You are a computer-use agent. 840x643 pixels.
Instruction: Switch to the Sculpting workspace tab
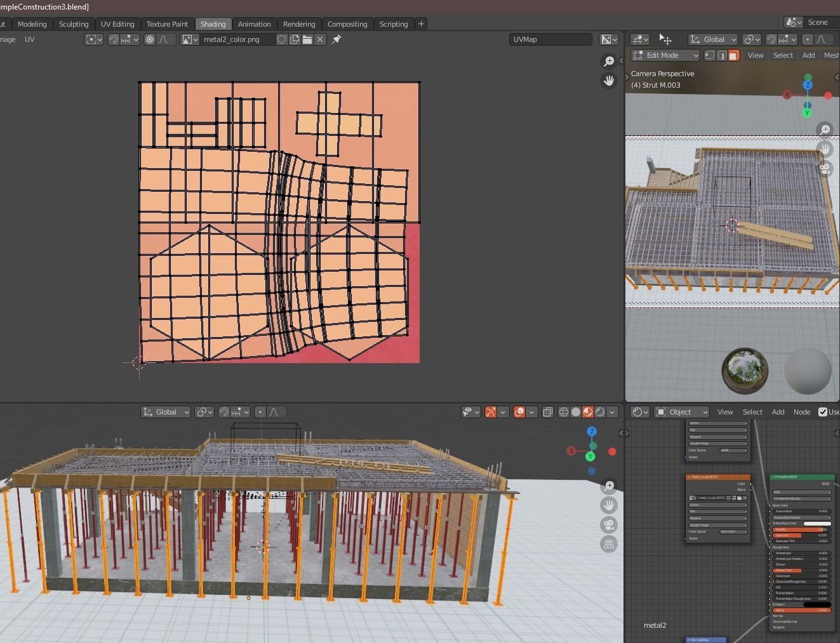pyautogui.click(x=74, y=24)
